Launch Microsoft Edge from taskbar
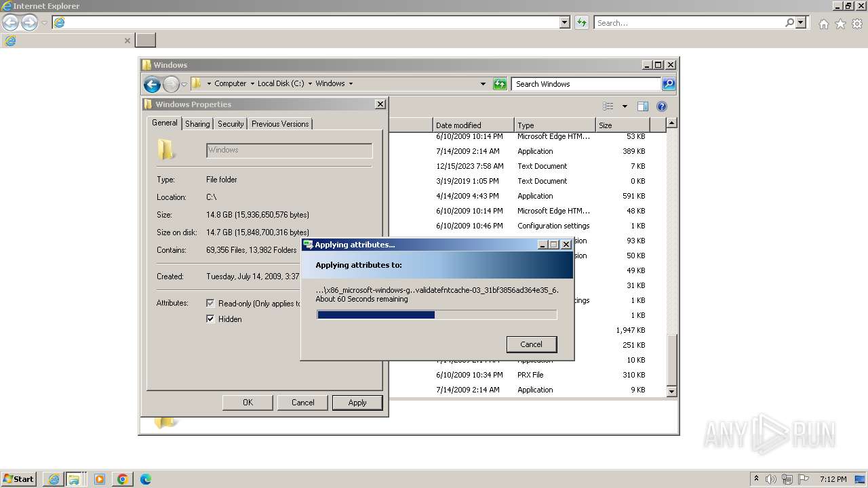The width and height of the screenshot is (868, 488). pos(145,479)
